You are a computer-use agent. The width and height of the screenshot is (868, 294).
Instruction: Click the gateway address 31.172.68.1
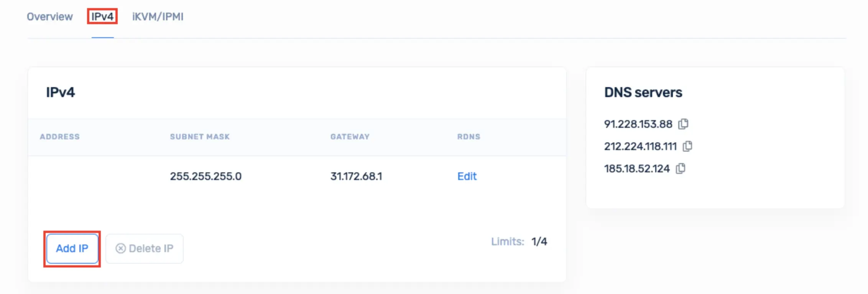[x=356, y=176]
